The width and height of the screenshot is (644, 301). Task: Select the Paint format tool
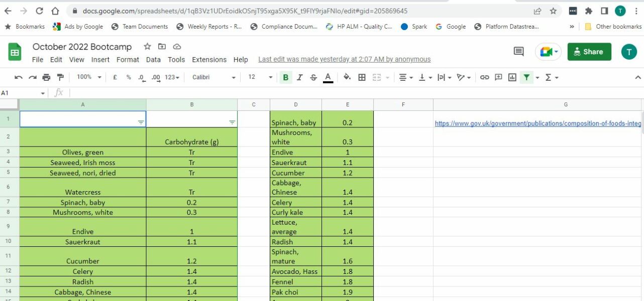coord(60,77)
